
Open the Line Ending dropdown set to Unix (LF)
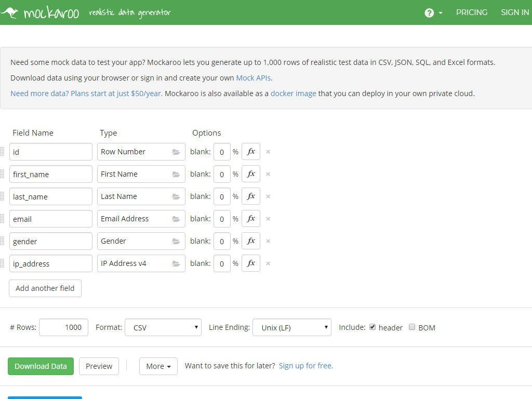pos(292,327)
